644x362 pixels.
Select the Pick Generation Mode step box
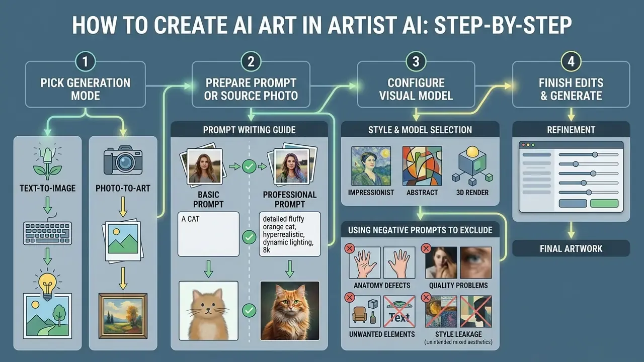pos(86,84)
